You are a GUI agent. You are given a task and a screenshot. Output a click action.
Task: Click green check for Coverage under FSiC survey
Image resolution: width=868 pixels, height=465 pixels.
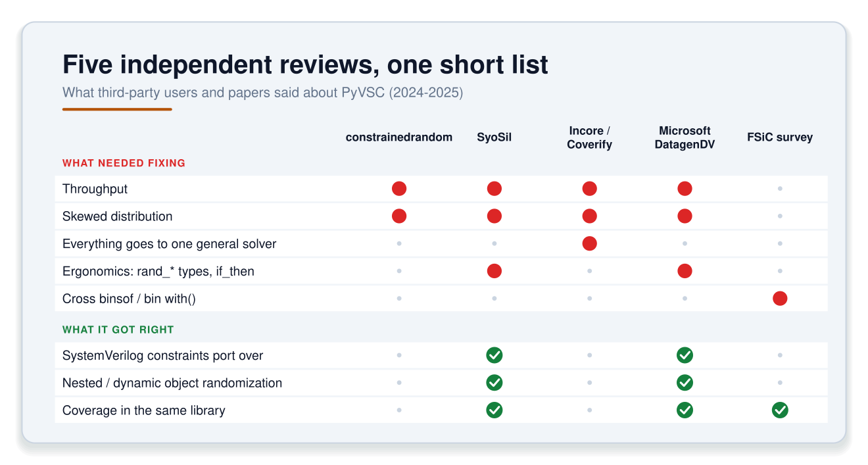coord(780,410)
